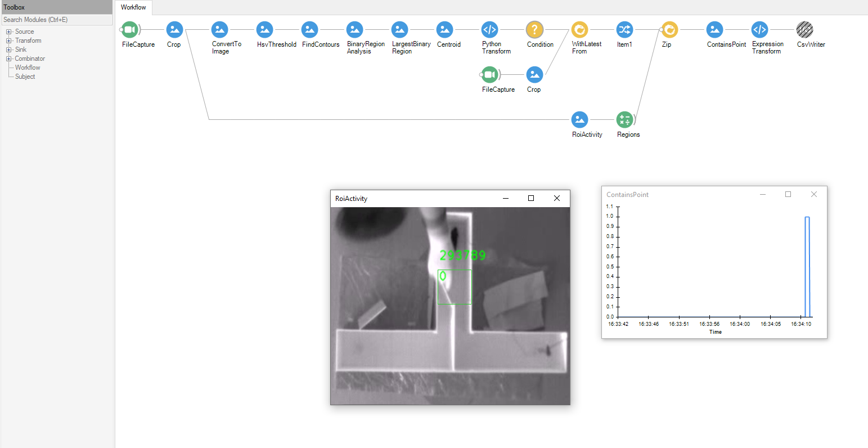This screenshot has width=868, height=448.
Task: Click the Search Modules input field
Action: (56, 20)
